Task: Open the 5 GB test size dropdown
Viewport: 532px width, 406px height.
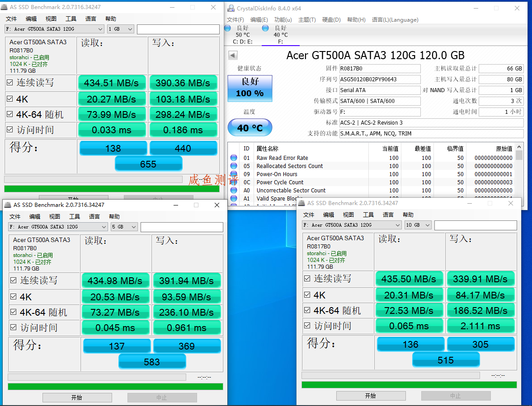Action: (x=124, y=227)
